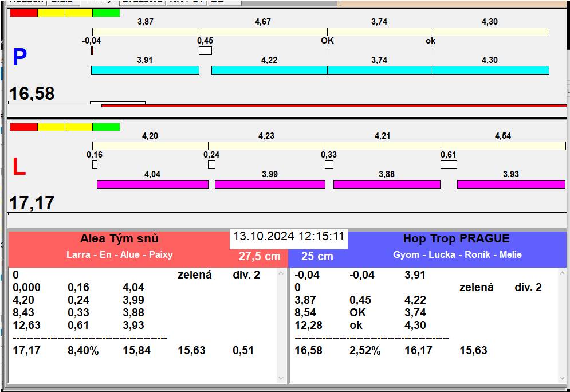Select the cyan bar labeled 3,91
The width and height of the screenshot is (570, 392).
point(145,70)
